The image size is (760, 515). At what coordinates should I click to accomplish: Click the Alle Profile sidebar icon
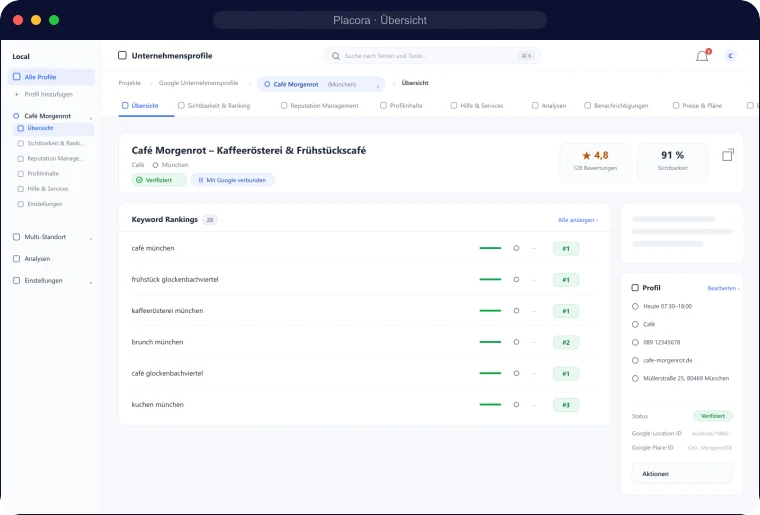[x=17, y=77]
